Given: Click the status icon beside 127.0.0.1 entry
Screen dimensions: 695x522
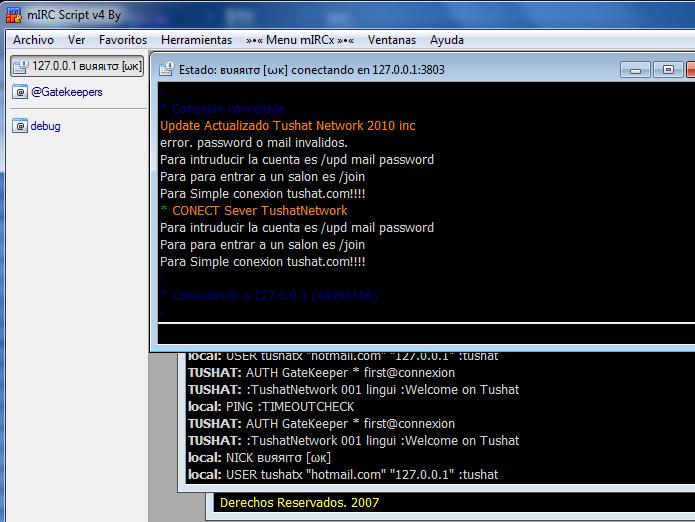Looking at the screenshot, I should (x=20, y=66).
